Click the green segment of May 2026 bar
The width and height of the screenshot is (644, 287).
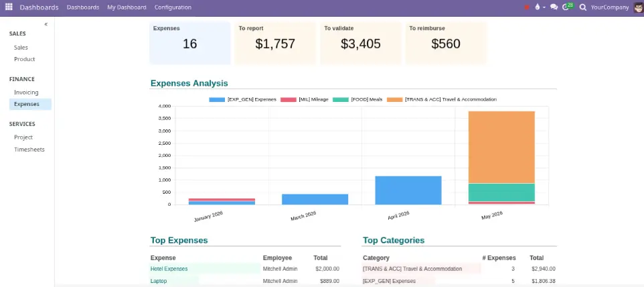pyautogui.click(x=501, y=192)
